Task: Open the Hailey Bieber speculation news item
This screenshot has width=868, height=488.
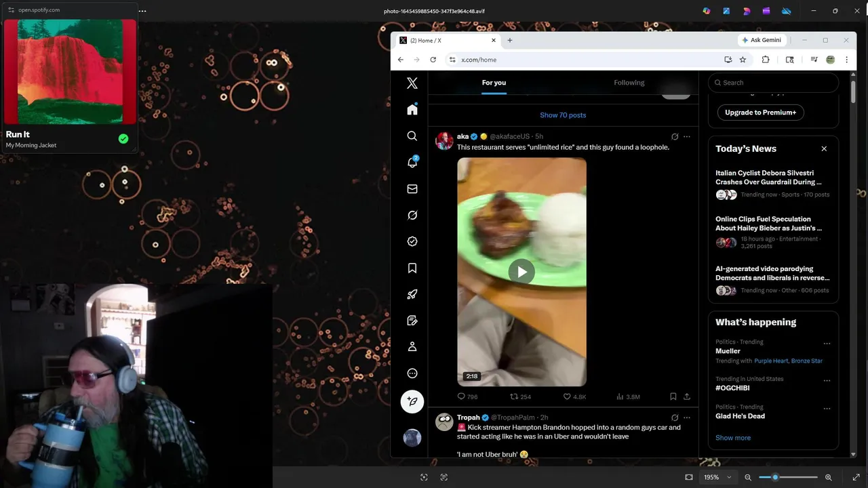Action: pyautogui.click(x=773, y=232)
